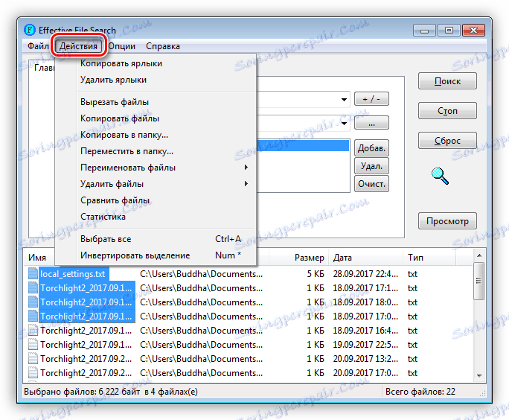Click date cell 19.09.2017 22:5...
Screen dimensions: 509x420
tap(365, 345)
